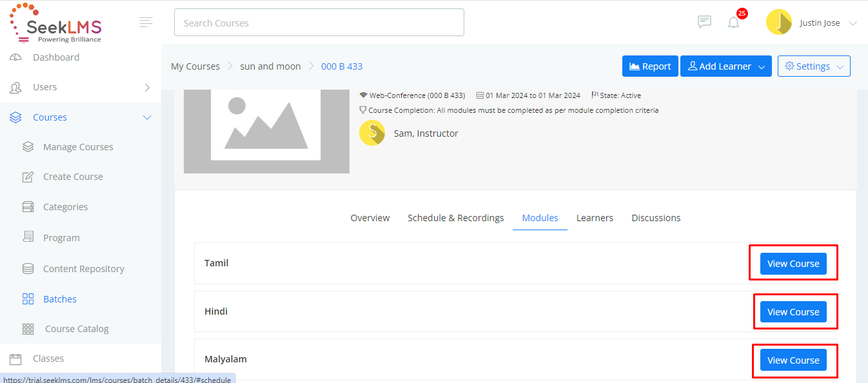
Task: Click Hindi module name
Action: click(216, 311)
